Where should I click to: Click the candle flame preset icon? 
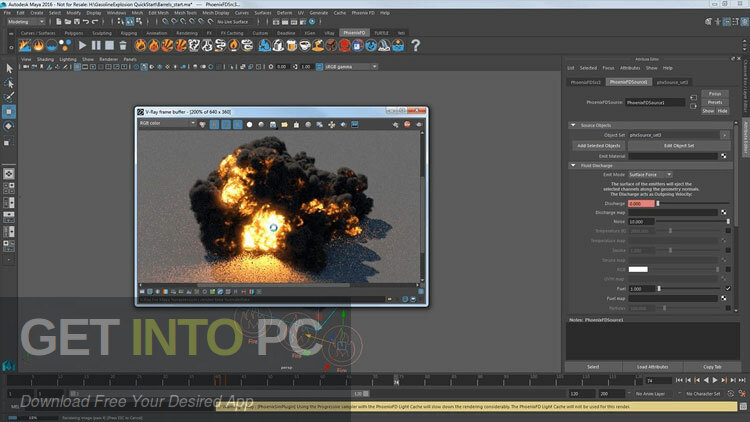[233, 45]
